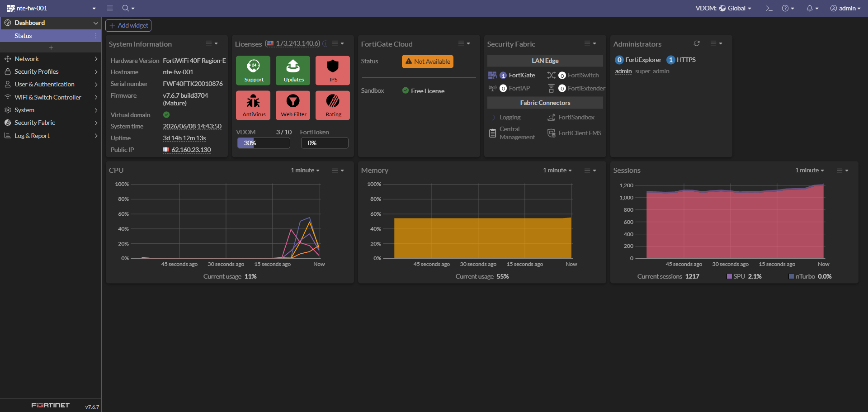
Task: Click the FortiSwitch icon in Security Fabric
Action: [551, 75]
